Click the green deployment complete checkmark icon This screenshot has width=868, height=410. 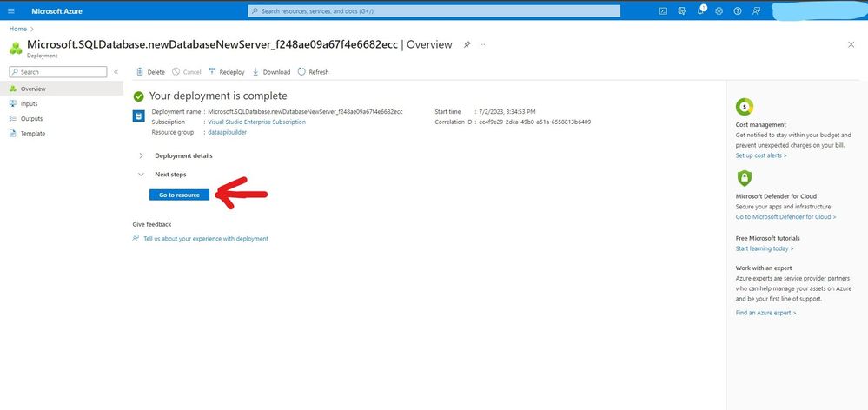[138, 96]
